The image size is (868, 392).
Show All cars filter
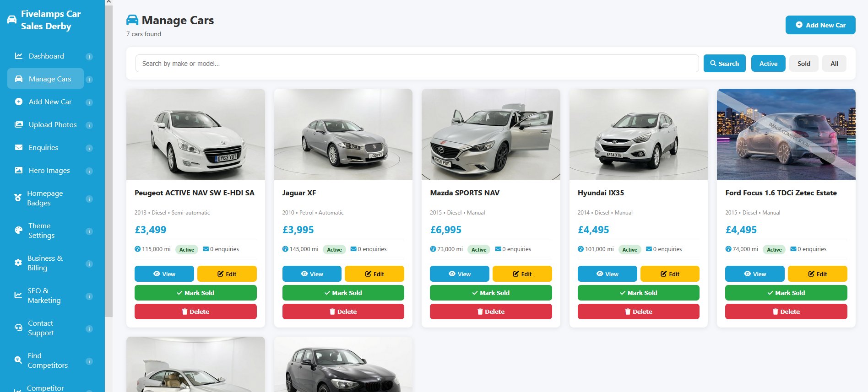pyautogui.click(x=834, y=64)
